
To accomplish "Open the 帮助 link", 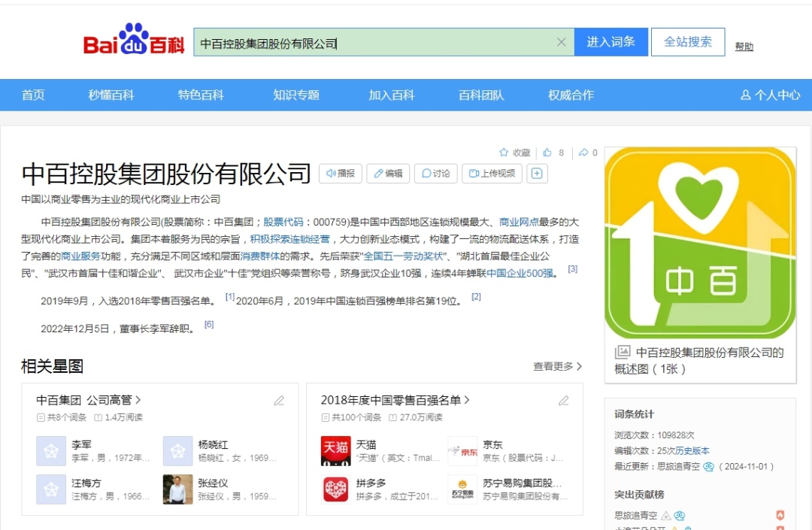I will click(x=744, y=47).
